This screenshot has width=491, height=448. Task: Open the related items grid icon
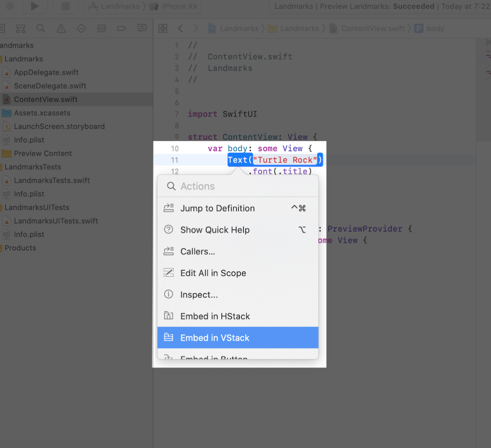[x=163, y=28]
